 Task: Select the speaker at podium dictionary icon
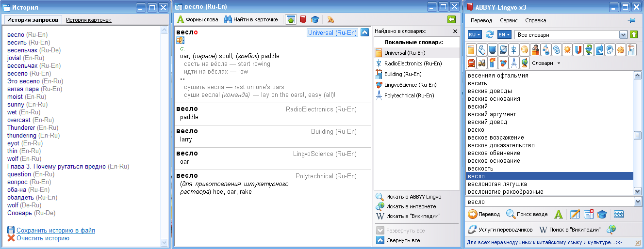(x=535, y=49)
